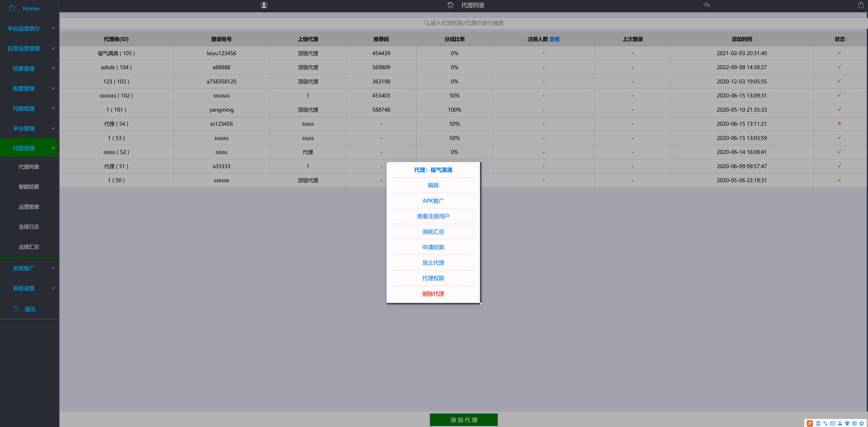Viewport: 868px width, 427px height.
Task: Select 禁止代理 in the popup menu
Action: (433, 263)
